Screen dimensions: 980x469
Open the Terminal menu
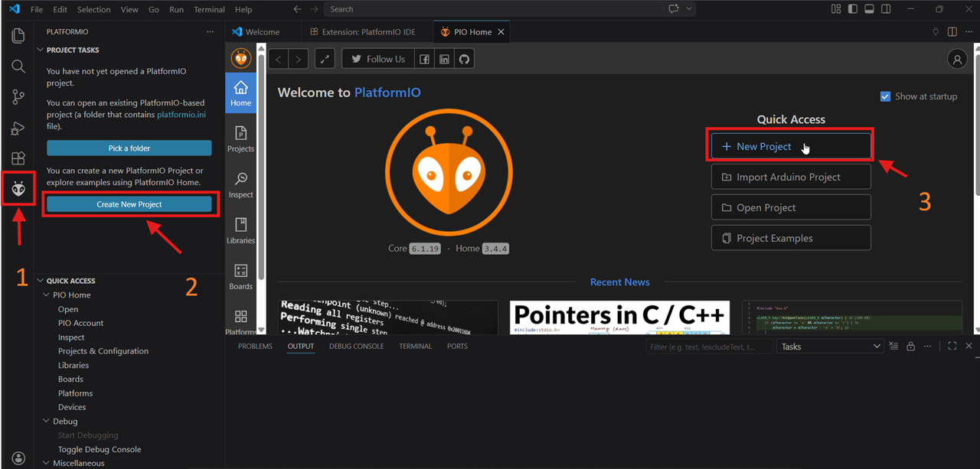pyautogui.click(x=209, y=9)
